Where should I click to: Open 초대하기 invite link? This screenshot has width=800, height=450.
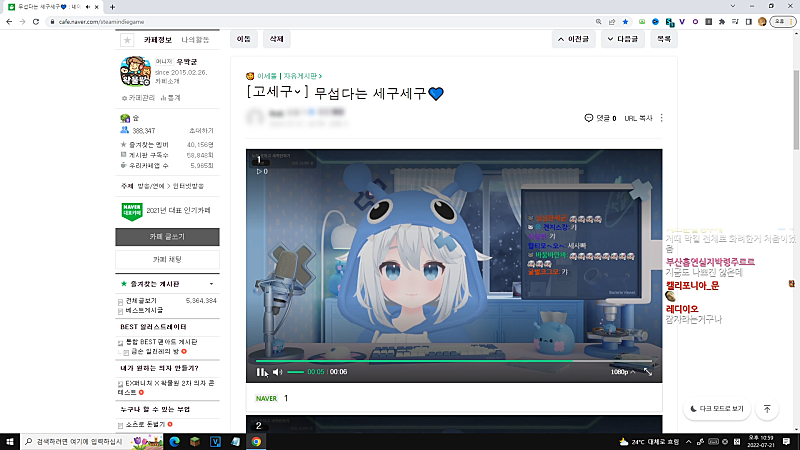[x=201, y=131]
